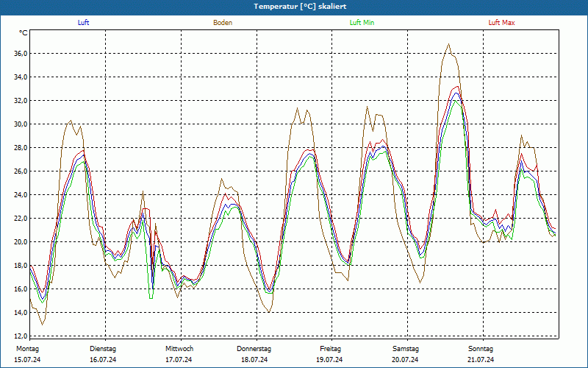Click the '22,0' y-axis value
This screenshot has width=588, height=368.
pos(21,219)
